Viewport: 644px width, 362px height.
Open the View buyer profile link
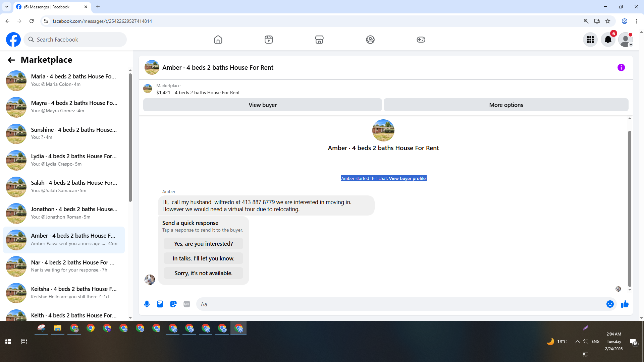407,178
